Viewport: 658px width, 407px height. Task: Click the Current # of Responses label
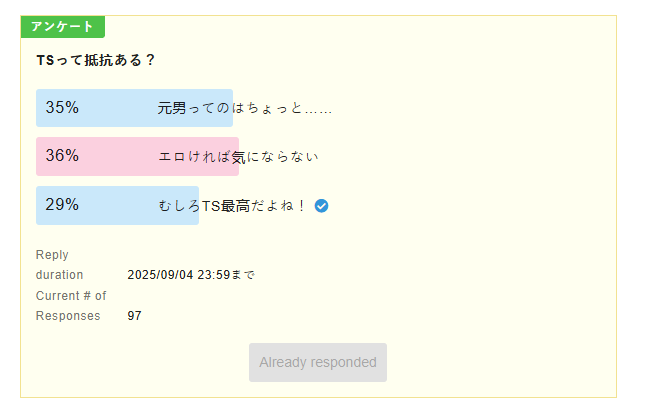(71, 305)
